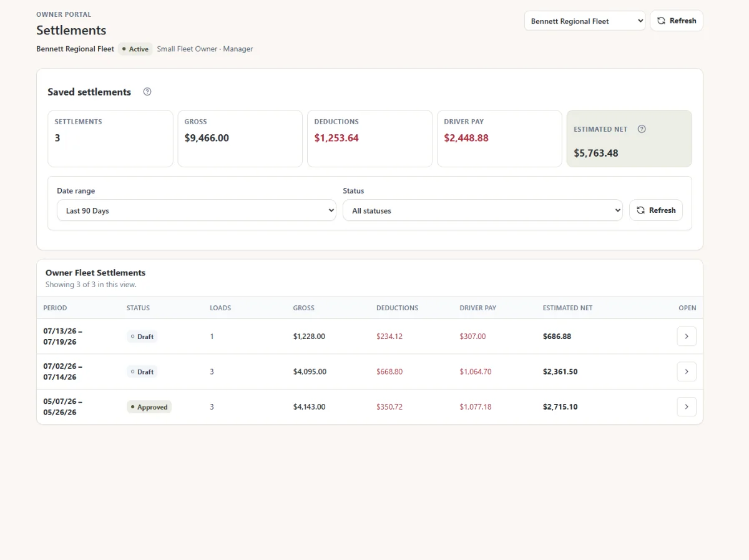Click the Owner Fleet Settlements heading
Image resolution: width=749 pixels, height=560 pixels.
tap(95, 273)
